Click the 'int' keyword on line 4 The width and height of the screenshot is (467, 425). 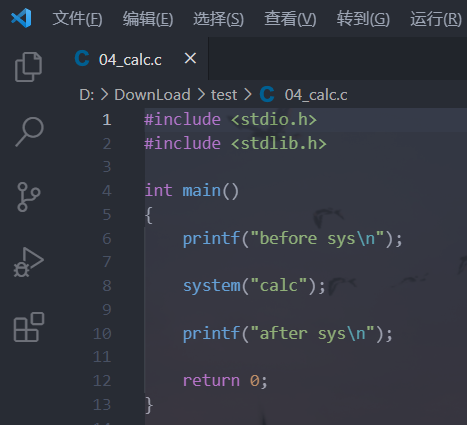(x=158, y=191)
